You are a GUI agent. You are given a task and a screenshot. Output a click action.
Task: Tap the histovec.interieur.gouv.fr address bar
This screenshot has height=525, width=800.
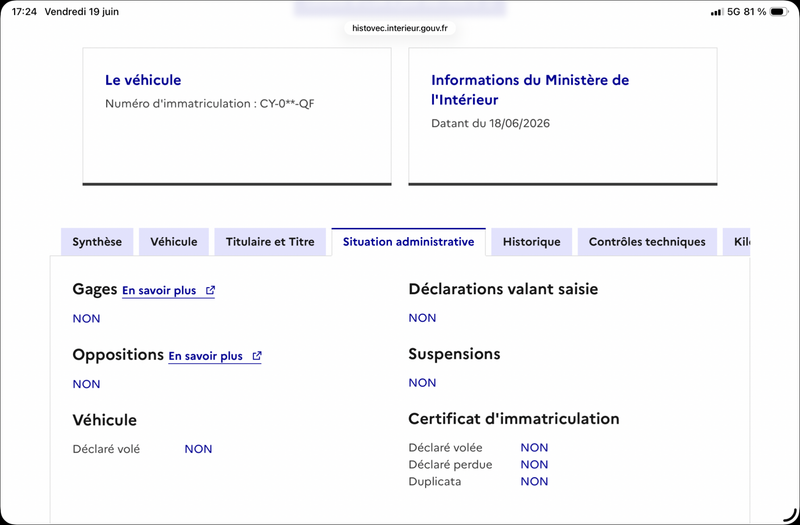pyautogui.click(x=399, y=28)
